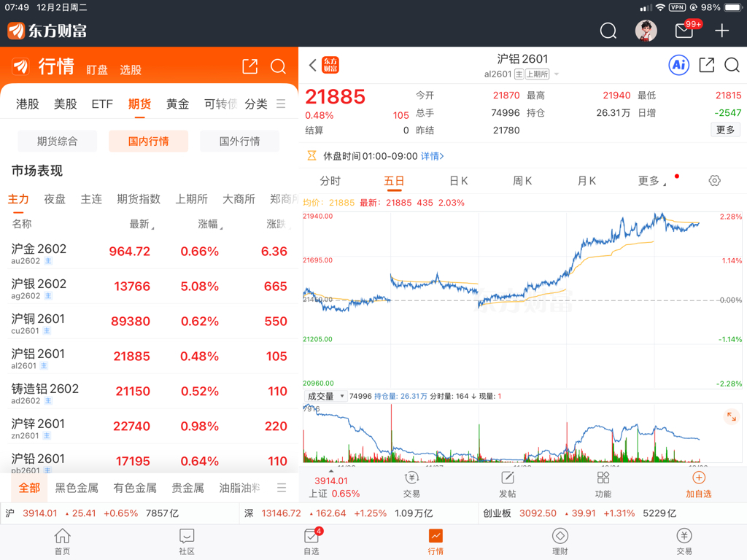Select 期货综合 category button
Image resolution: width=747 pixels, height=560 pixels.
click(57, 141)
